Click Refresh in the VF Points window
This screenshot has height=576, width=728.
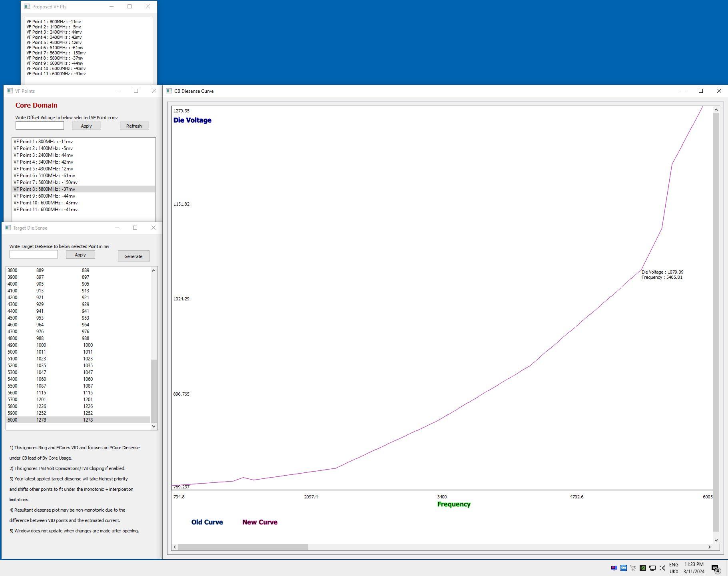(134, 126)
